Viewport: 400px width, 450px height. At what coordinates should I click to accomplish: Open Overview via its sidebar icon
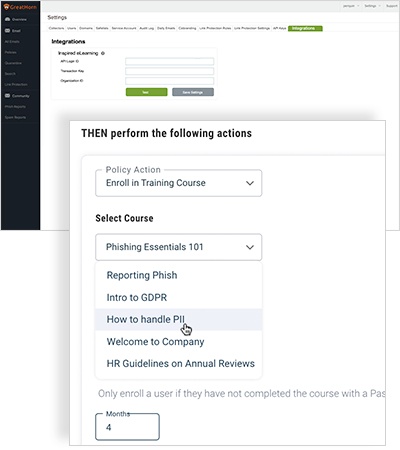coord(7,19)
